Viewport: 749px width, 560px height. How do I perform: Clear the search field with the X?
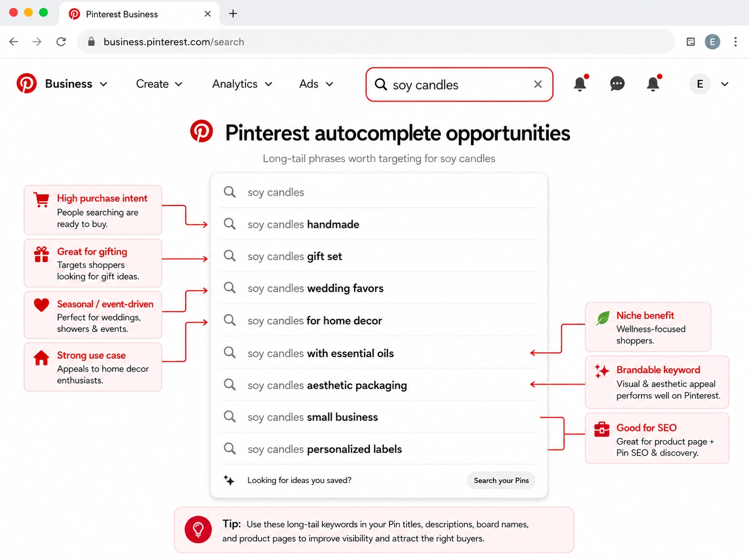pos(538,84)
